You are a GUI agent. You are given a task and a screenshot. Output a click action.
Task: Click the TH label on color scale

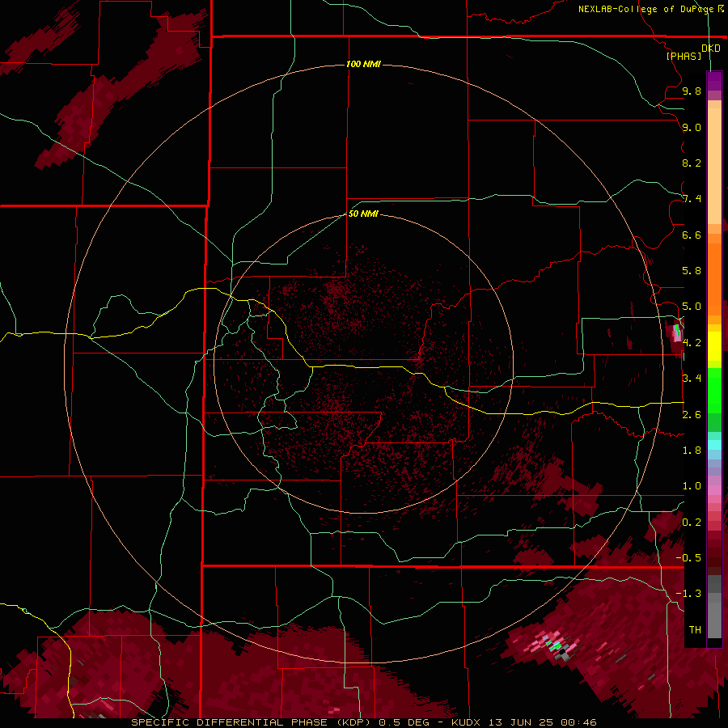click(695, 629)
